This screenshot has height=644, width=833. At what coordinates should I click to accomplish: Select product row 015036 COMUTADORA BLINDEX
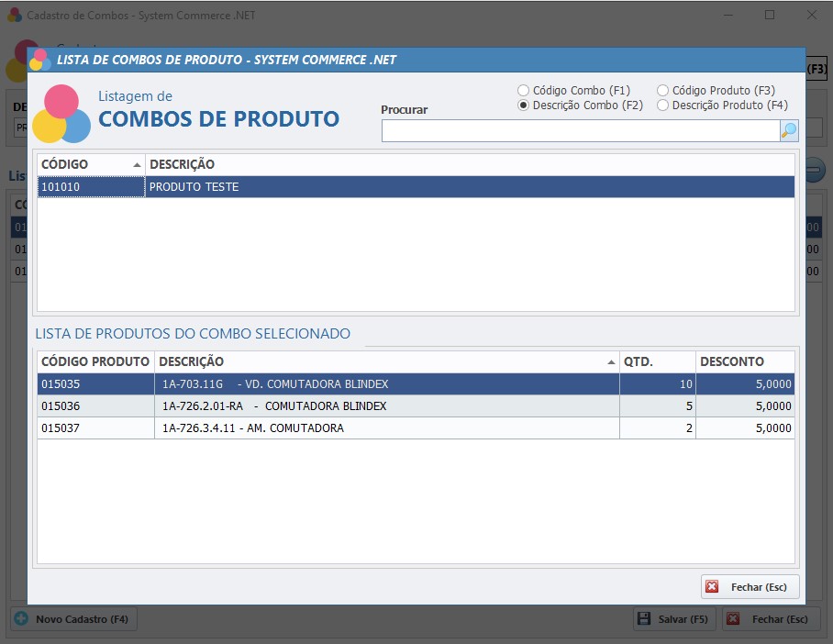(275, 405)
